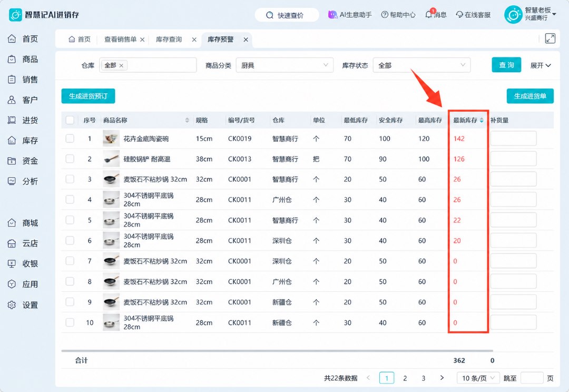Click the 快速查价 search box
569x392 pixels.
tap(287, 15)
